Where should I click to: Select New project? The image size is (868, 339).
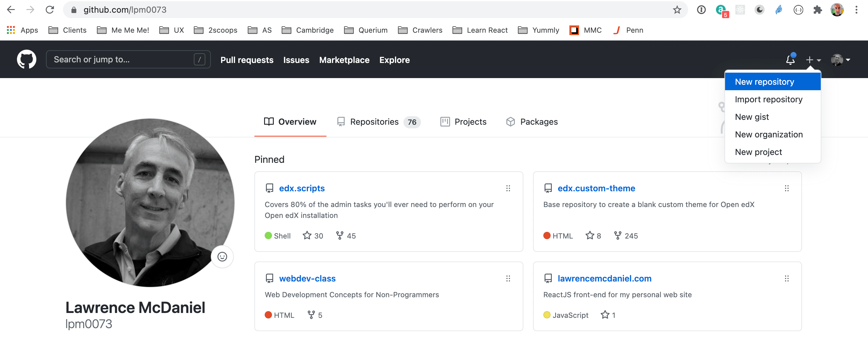coord(772,152)
